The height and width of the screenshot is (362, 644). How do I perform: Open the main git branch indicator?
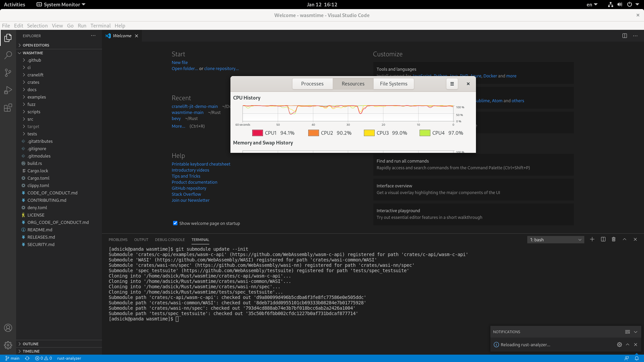click(x=12, y=358)
